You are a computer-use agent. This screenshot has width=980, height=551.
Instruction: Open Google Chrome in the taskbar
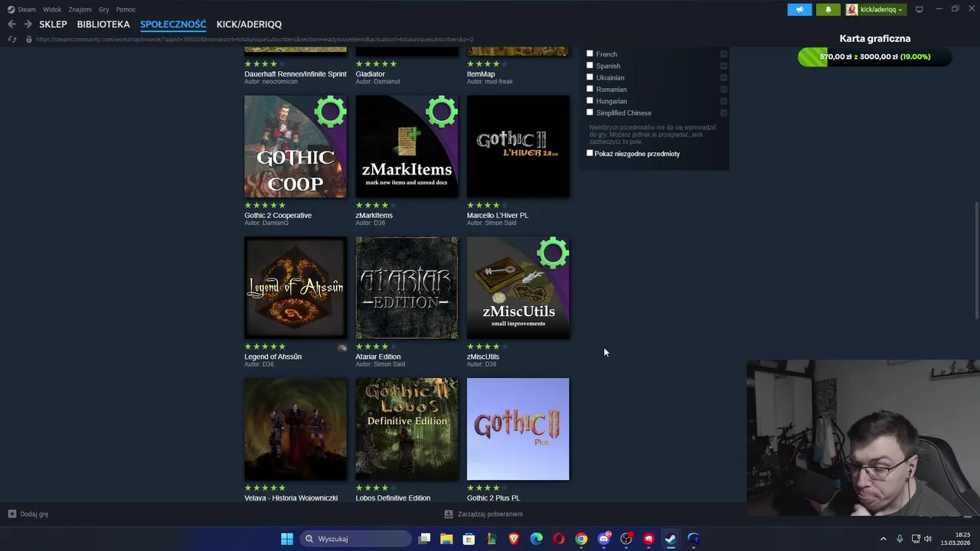coord(581,539)
